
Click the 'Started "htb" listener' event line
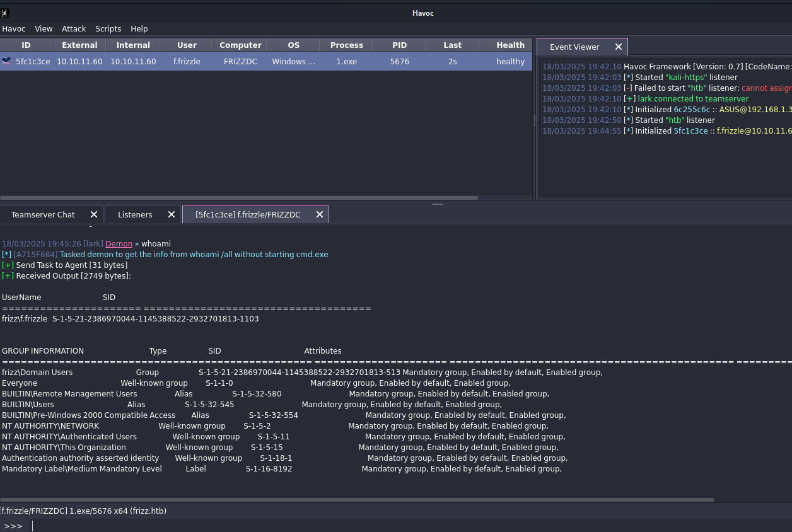click(629, 120)
